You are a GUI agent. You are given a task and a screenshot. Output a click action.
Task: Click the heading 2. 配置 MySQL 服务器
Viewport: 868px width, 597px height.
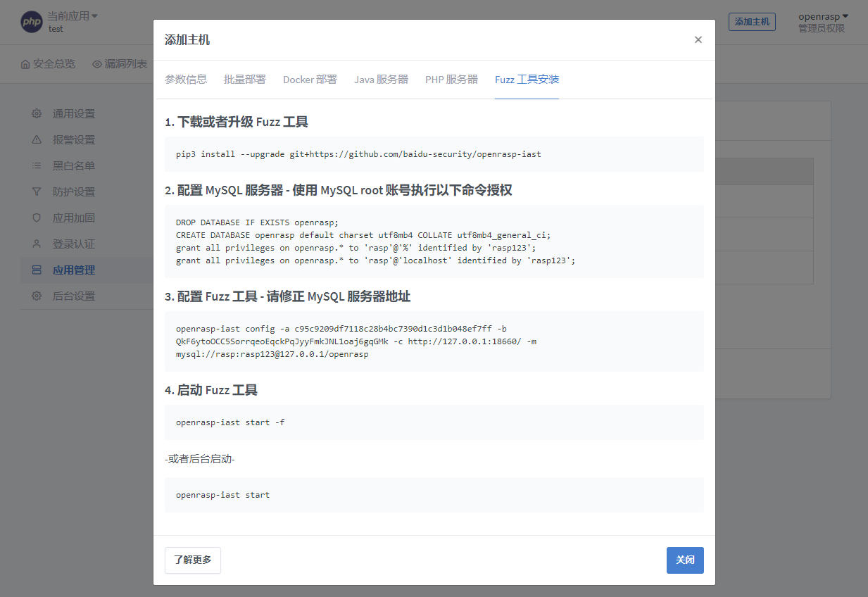pyautogui.click(x=338, y=190)
